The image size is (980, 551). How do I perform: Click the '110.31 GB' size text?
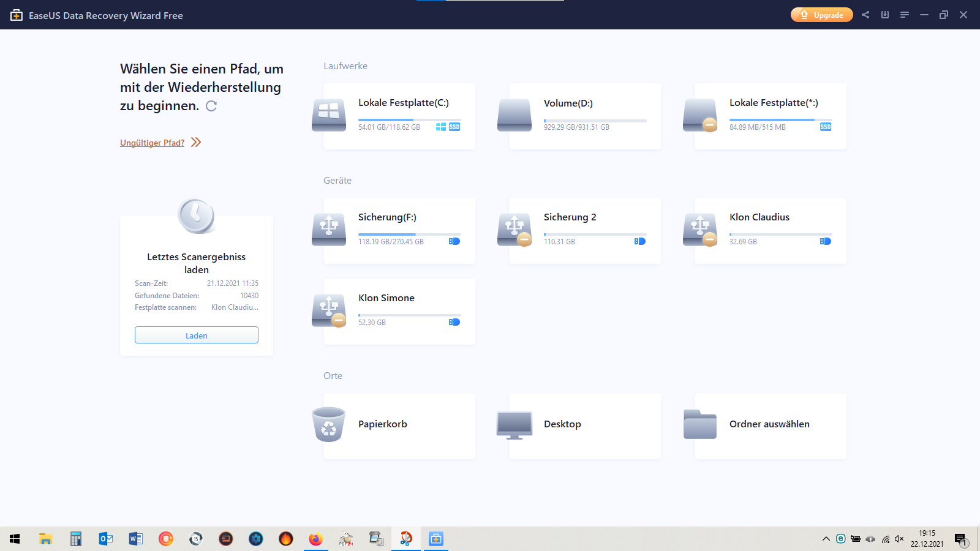559,242
